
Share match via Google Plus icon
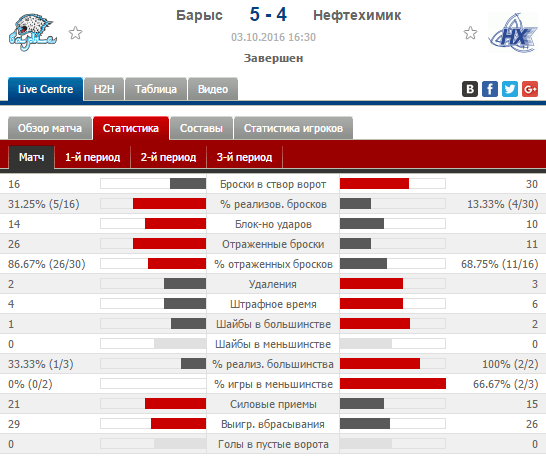pos(530,89)
